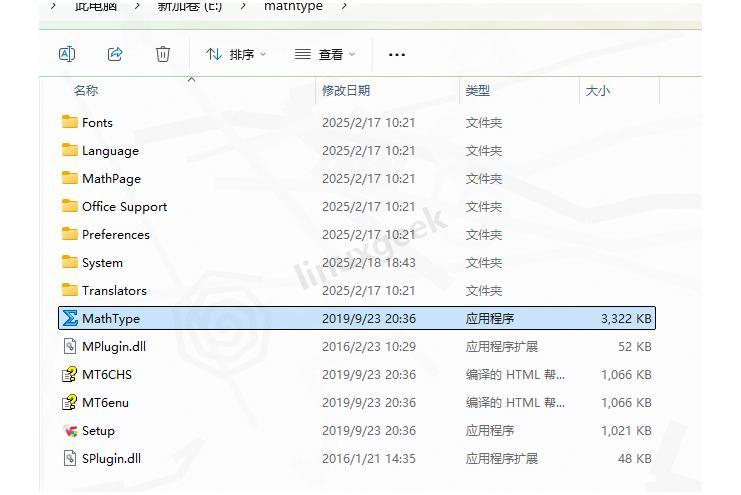Open the three-dots more options menu

396,55
